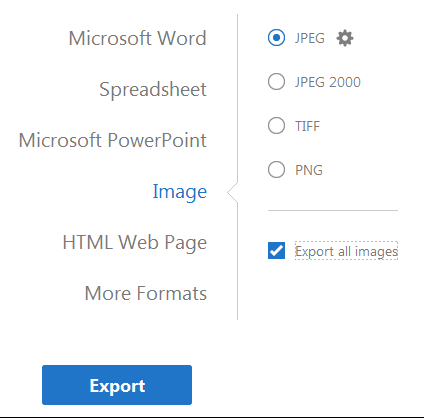The height and width of the screenshot is (418, 424).
Task: Click the blue Export button
Action: click(117, 385)
